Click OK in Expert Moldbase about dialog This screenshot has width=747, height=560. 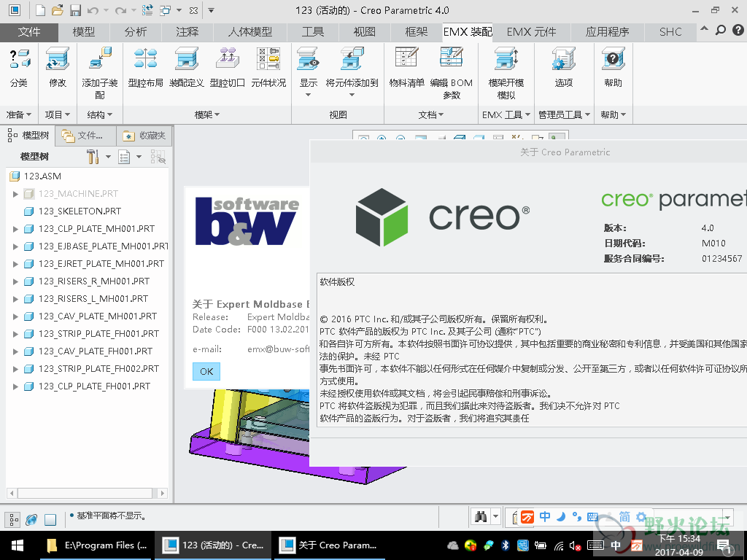206,371
